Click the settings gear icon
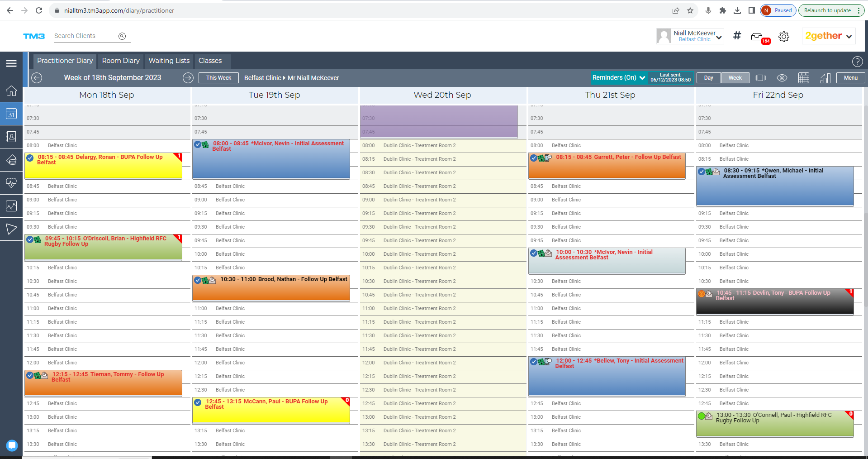 click(784, 37)
